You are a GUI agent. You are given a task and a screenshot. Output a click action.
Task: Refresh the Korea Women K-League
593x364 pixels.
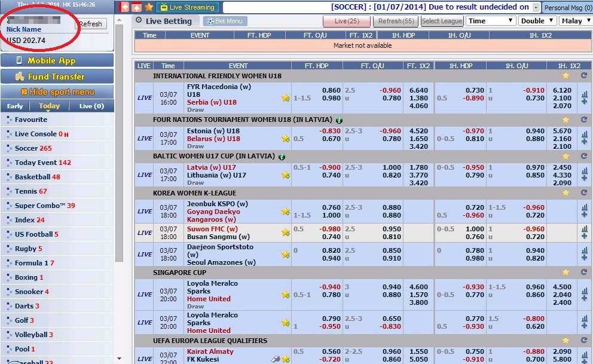pyautogui.click(x=584, y=193)
